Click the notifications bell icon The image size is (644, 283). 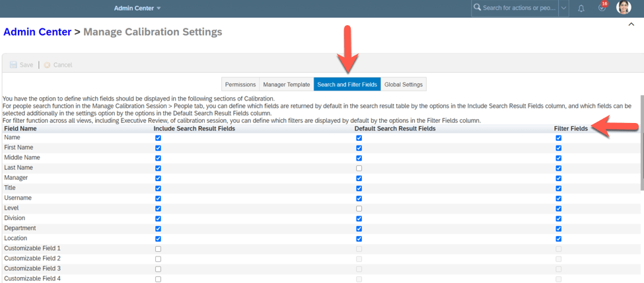tap(581, 9)
